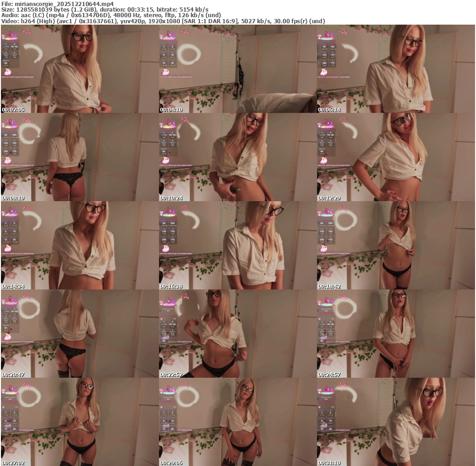476x466 pixels.
Task: Click the thumbnail timestamped 00:18:42
Action: [396, 245]
